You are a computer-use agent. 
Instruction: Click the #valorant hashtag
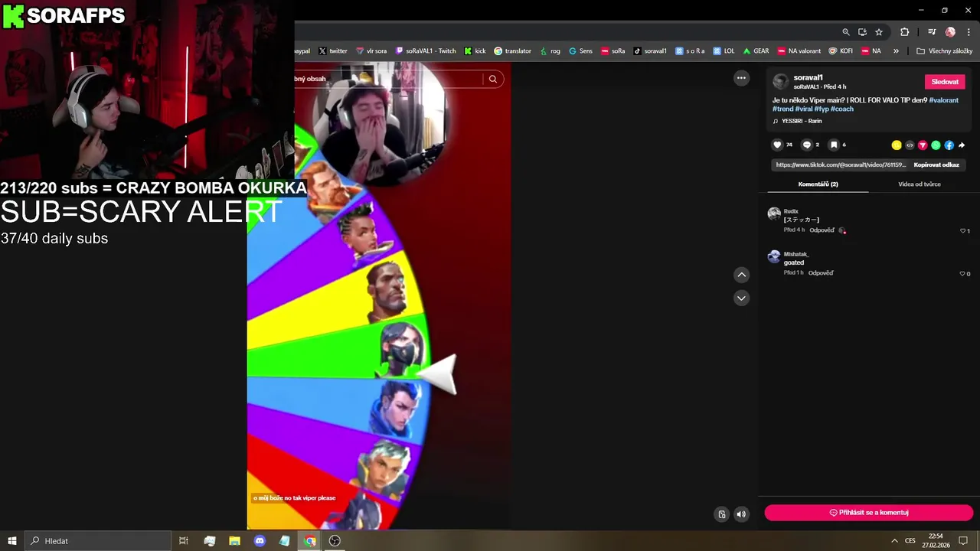click(943, 100)
